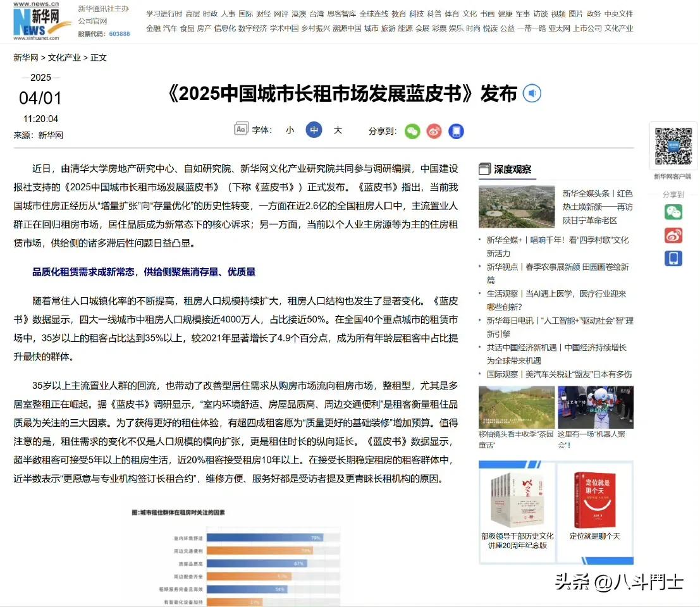Open the 视频 nav item
The image size is (700, 607).
[558, 14]
